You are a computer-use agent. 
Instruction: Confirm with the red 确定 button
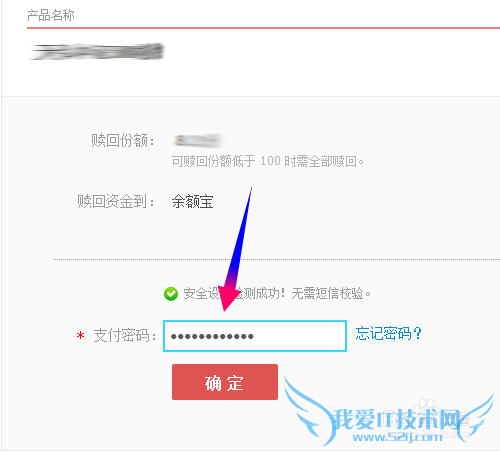point(225,382)
